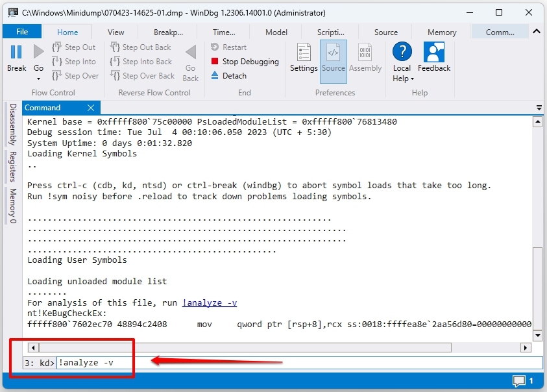The width and height of the screenshot is (547, 392).
Task: Open the Memory 0 side panel
Action: 13,205
